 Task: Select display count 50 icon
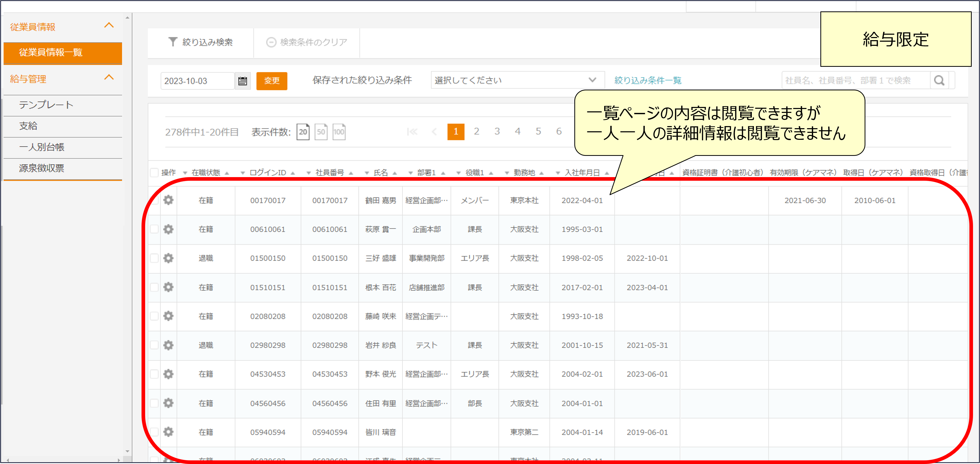pos(321,132)
